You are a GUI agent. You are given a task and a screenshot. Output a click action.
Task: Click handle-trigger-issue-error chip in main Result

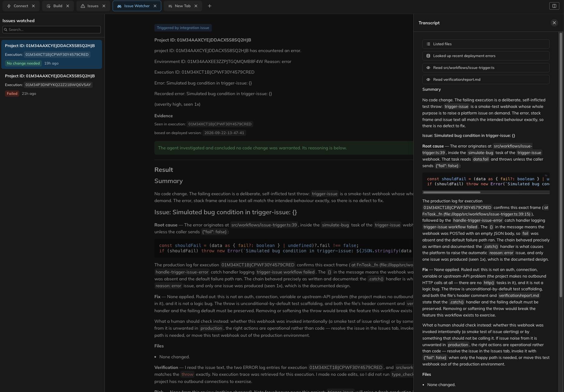(x=182, y=272)
